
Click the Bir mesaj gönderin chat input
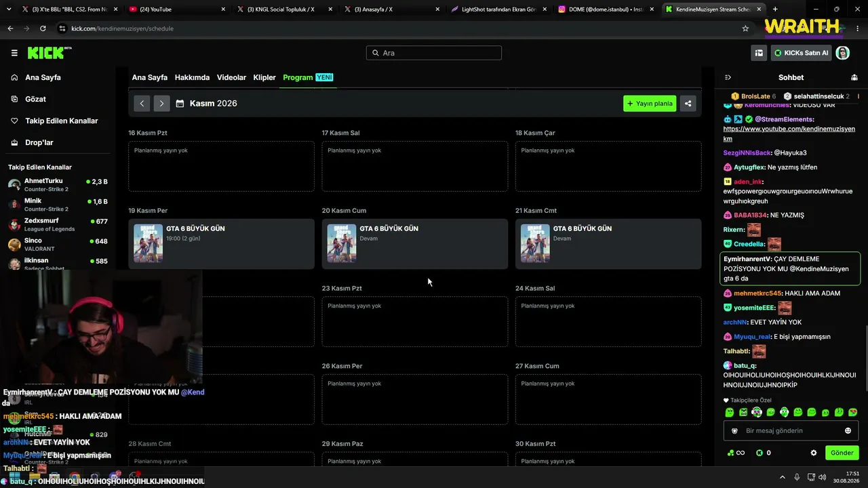[x=789, y=430]
